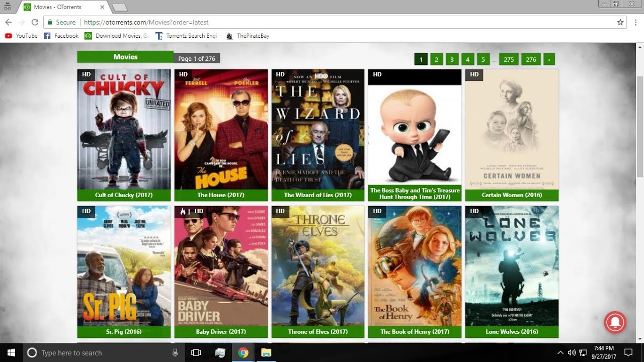The height and width of the screenshot is (362, 644).
Task: Click the browser back arrow
Action: pos(9,22)
